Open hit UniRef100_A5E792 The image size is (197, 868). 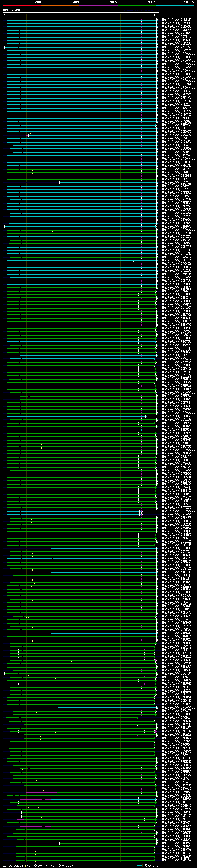point(177,731)
